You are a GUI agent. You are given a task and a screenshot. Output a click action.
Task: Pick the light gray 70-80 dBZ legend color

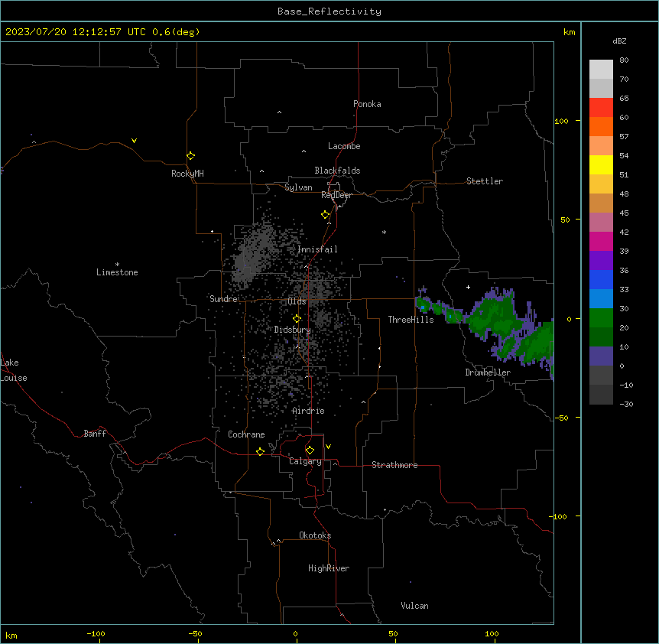(x=601, y=69)
